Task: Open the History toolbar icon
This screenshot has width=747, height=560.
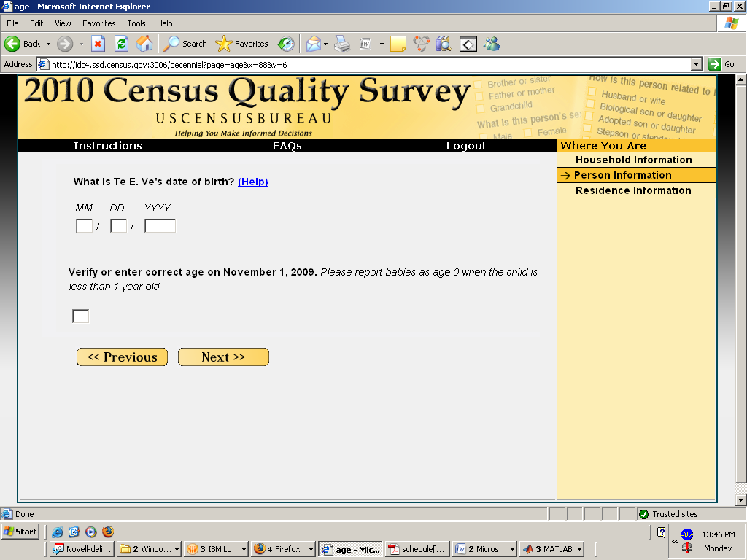Action: point(285,44)
